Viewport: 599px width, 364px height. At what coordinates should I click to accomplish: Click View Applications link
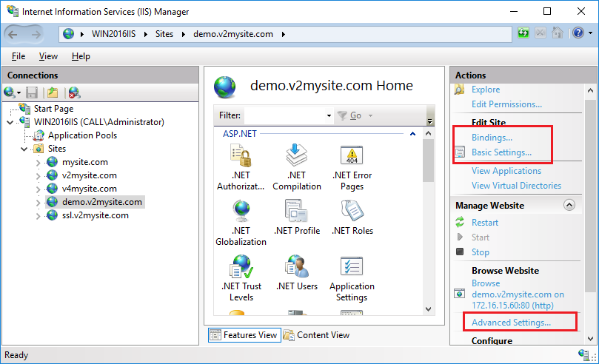click(x=506, y=171)
